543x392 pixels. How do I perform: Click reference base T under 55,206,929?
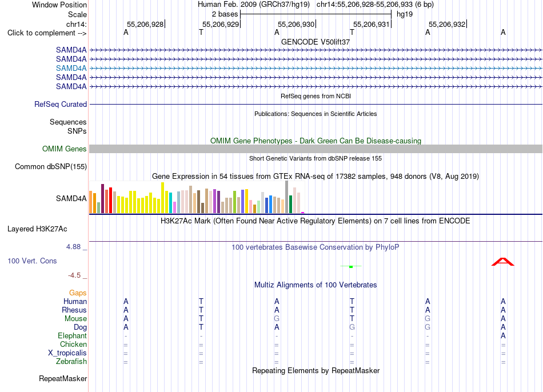tap(201, 32)
